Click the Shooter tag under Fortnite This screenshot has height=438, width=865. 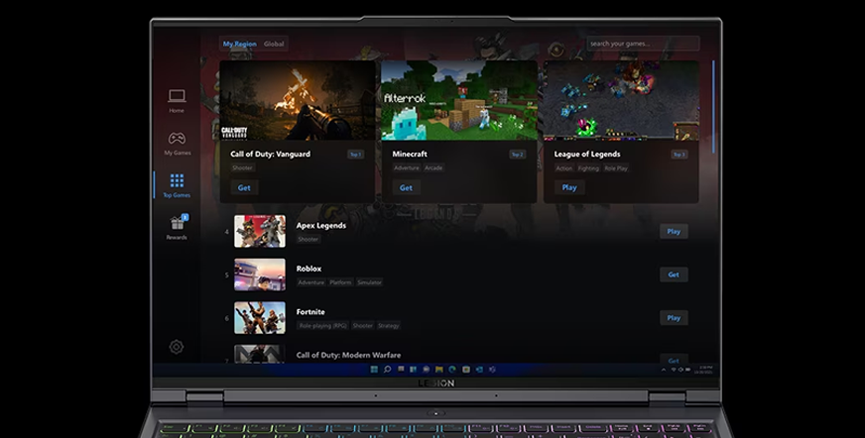click(362, 325)
